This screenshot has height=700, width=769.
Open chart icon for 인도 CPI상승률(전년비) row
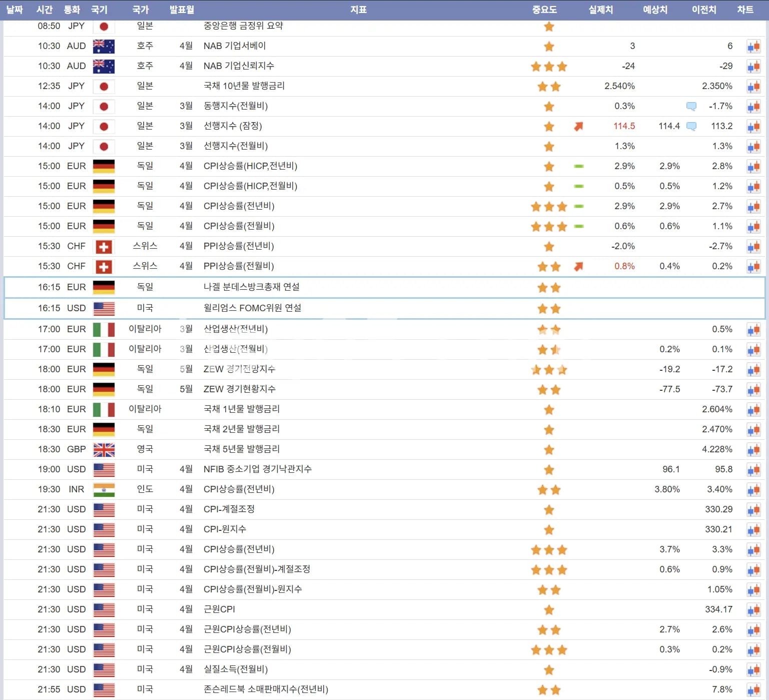click(753, 490)
